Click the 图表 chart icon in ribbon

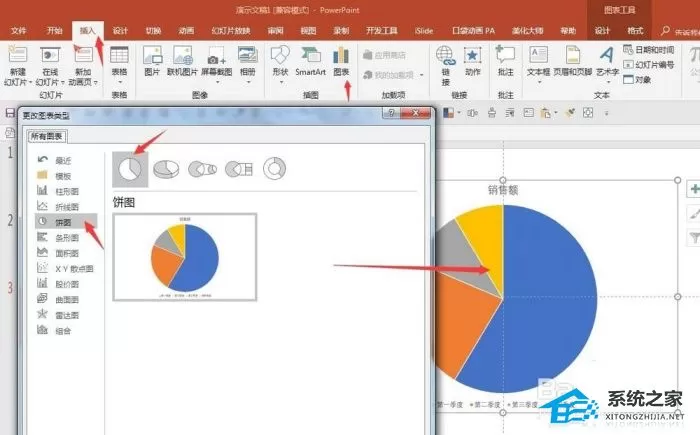tap(341, 61)
